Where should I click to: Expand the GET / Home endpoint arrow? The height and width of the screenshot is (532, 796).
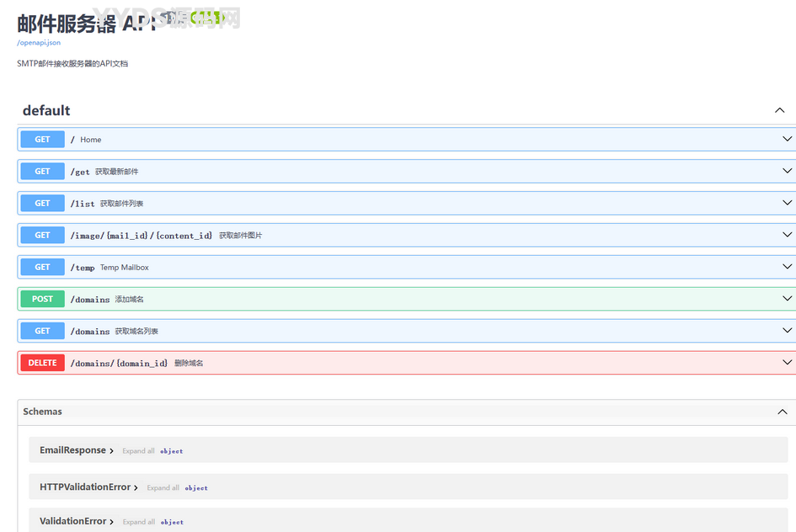click(x=787, y=139)
